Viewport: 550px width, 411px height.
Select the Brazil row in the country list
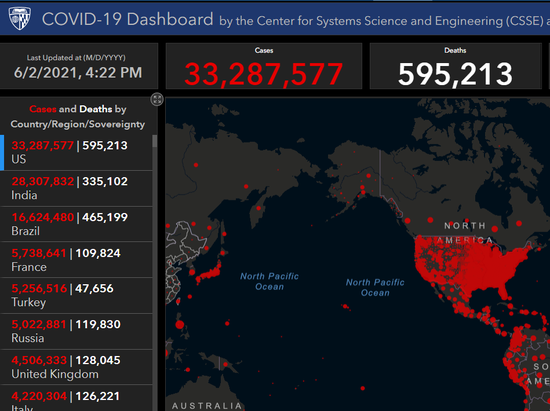click(x=76, y=224)
